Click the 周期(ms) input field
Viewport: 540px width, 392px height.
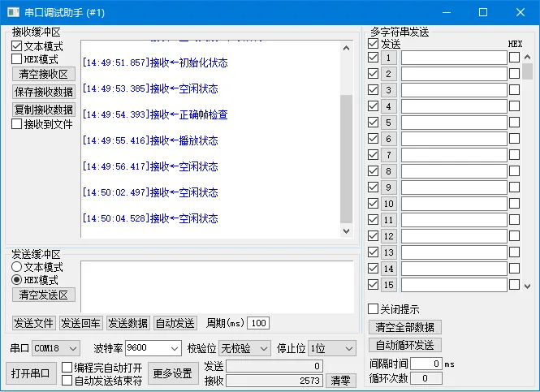tap(258, 323)
